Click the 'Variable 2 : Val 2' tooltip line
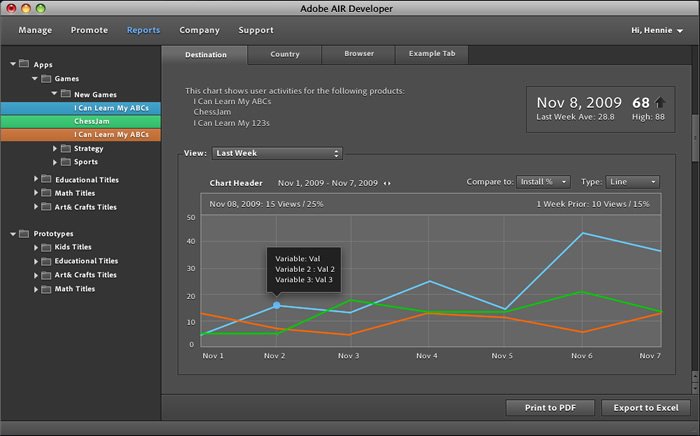The width and height of the screenshot is (700, 436). (x=305, y=269)
